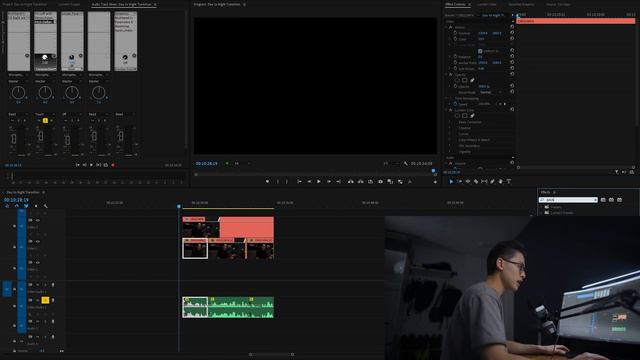Expand the Motion effect
640x360 pixels.
[447, 27]
